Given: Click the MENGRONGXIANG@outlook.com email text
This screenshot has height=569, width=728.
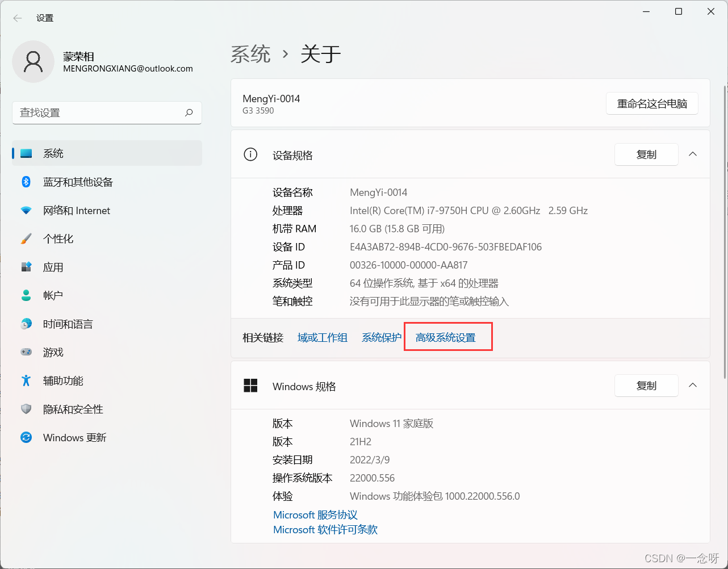Looking at the screenshot, I should 128,69.
